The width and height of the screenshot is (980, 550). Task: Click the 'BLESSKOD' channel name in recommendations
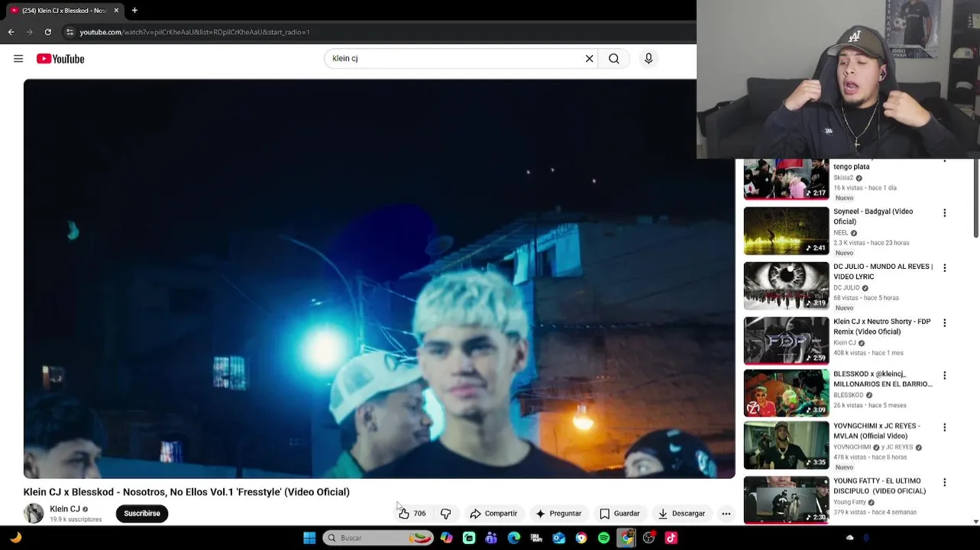coord(849,395)
